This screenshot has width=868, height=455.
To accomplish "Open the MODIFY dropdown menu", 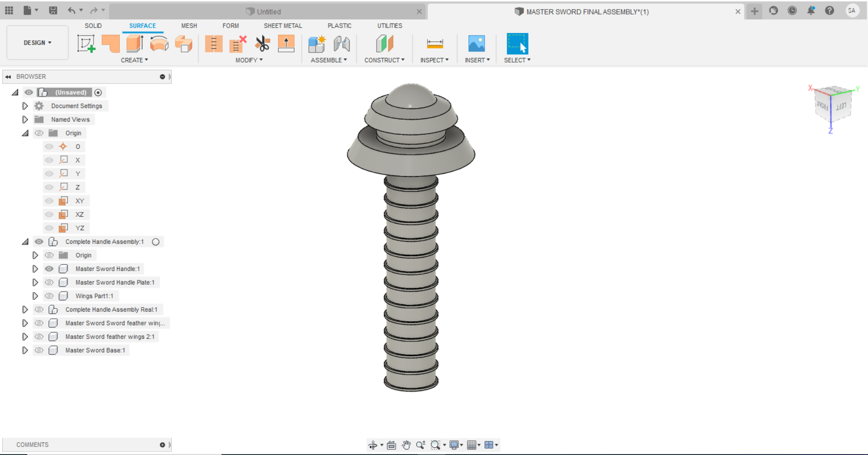I will click(x=249, y=60).
